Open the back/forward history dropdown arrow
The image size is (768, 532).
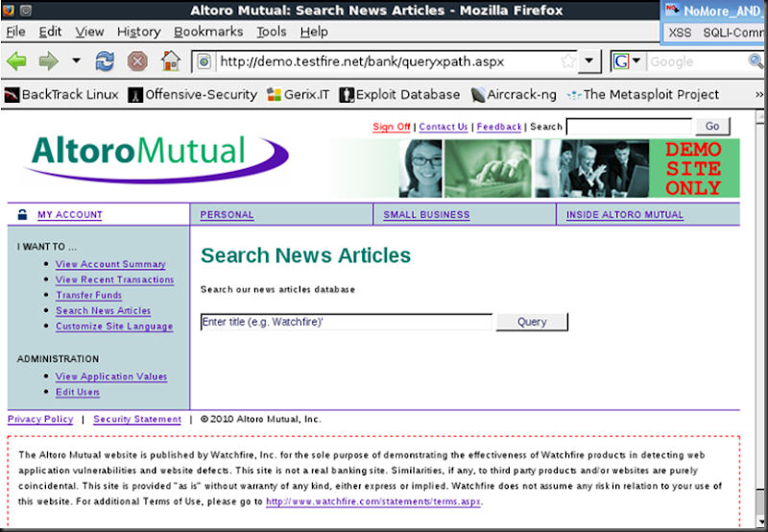76,60
